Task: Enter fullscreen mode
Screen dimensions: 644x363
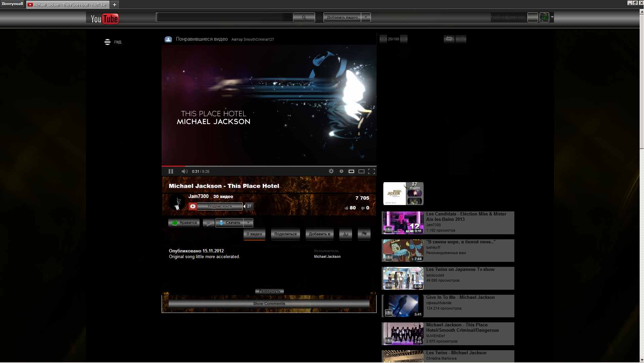Action: pyautogui.click(x=372, y=171)
